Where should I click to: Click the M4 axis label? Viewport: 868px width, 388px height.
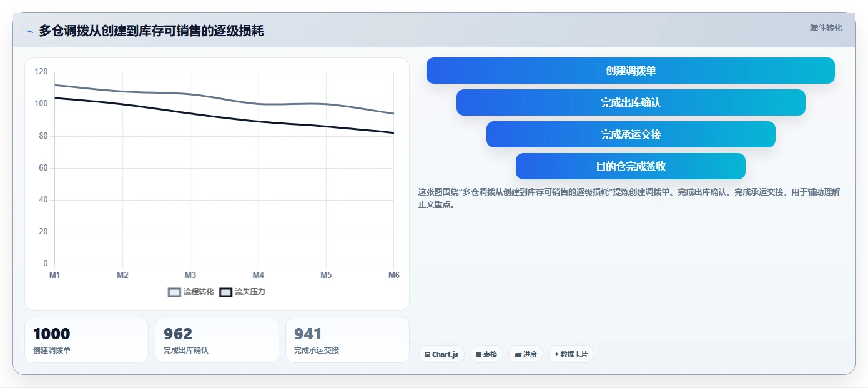(258, 276)
